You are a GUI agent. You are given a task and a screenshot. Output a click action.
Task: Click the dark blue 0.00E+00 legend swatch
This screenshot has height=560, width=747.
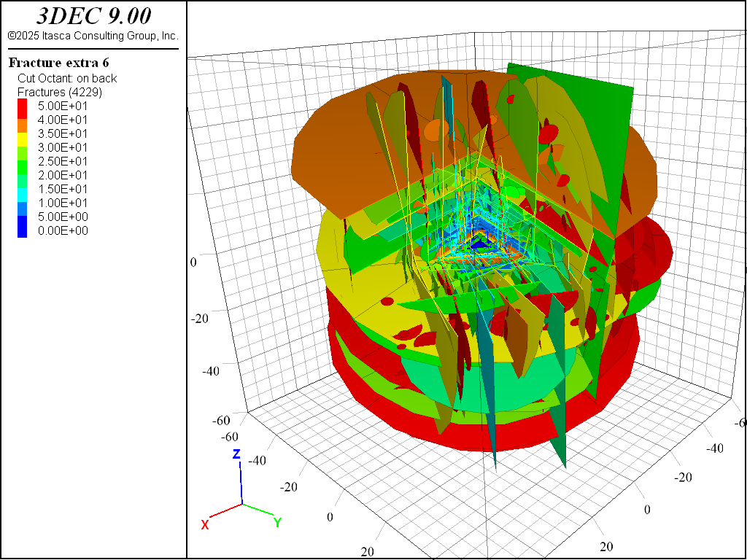point(22,227)
